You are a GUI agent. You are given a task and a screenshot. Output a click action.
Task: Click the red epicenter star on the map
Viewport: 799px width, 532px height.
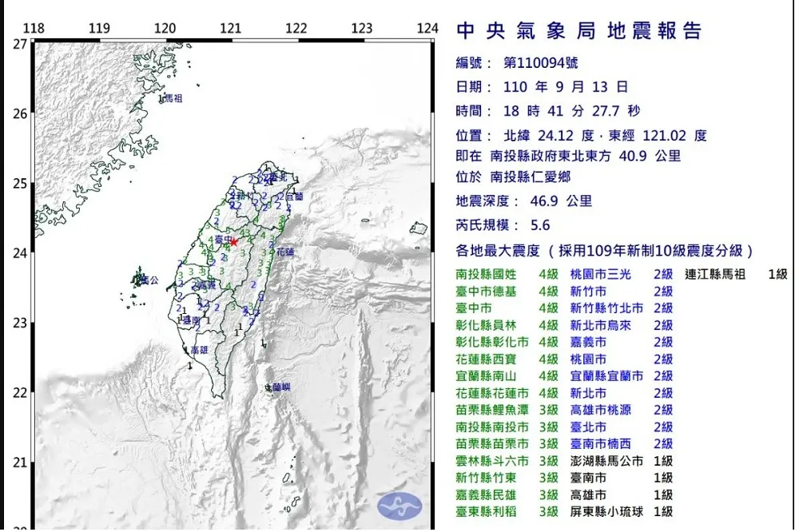point(233,242)
